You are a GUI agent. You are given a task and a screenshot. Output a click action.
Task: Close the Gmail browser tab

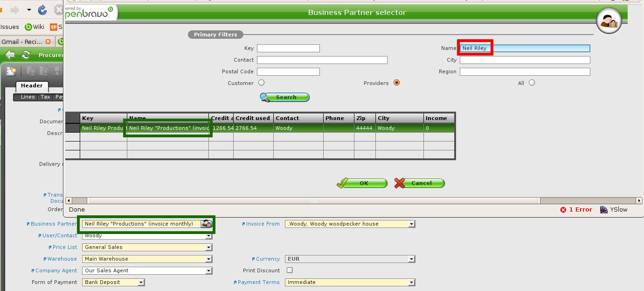click(x=48, y=42)
